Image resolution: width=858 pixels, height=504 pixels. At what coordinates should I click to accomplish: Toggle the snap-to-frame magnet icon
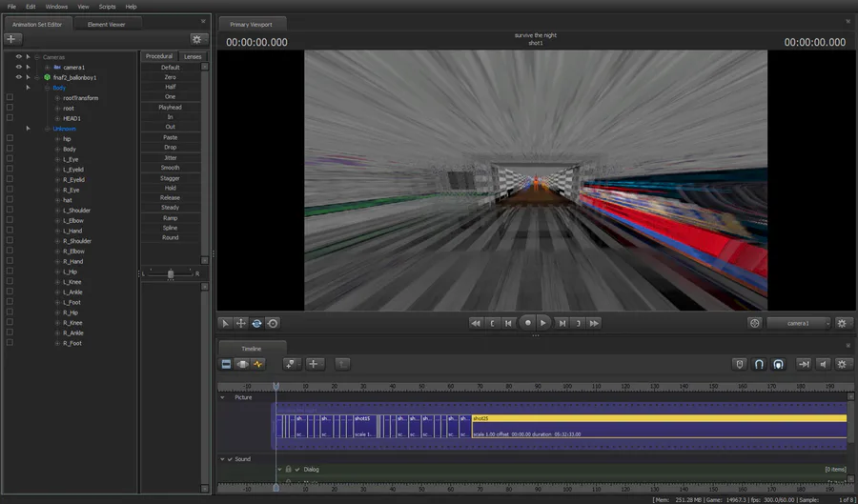click(778, 364)
